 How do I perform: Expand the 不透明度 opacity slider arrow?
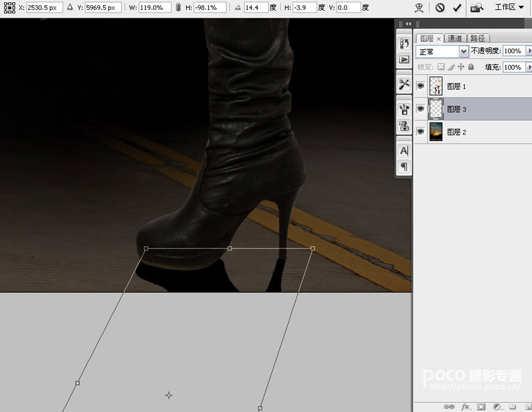click(529, 51)
